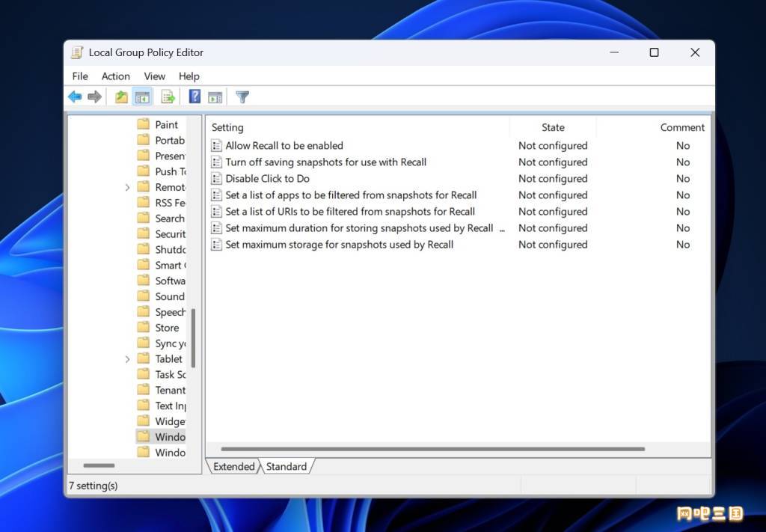Select the highlighted Windo tree folder
The width and height of the screenshot is (766, 532).
(x=171, y=437)
